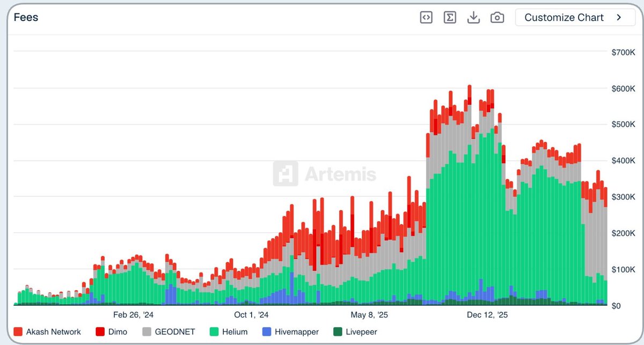Click the Livepeer legend label
Image resolution: width=644 pixels, height=345 pixels.
[x=361, y=332]
